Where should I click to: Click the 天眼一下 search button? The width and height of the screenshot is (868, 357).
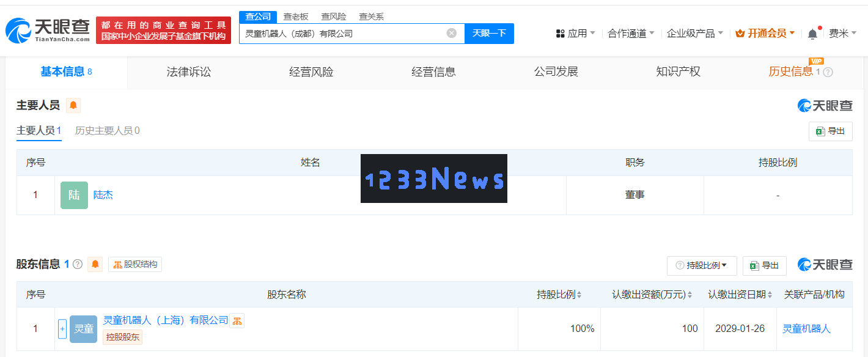[489, 33]
